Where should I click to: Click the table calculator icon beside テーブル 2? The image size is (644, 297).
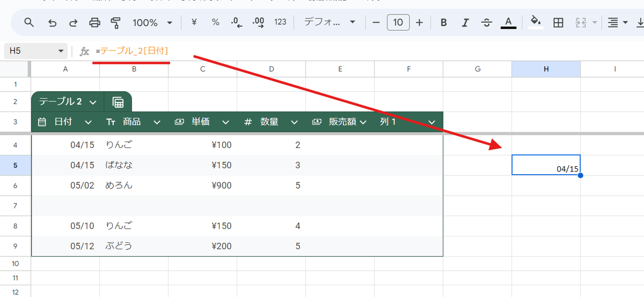click(118, 102)
